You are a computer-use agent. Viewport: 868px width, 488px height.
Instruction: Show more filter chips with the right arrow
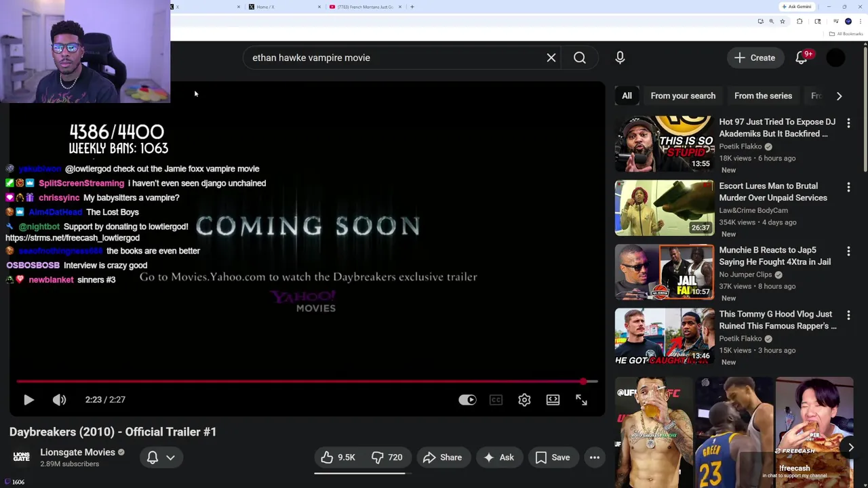(839, 96)
